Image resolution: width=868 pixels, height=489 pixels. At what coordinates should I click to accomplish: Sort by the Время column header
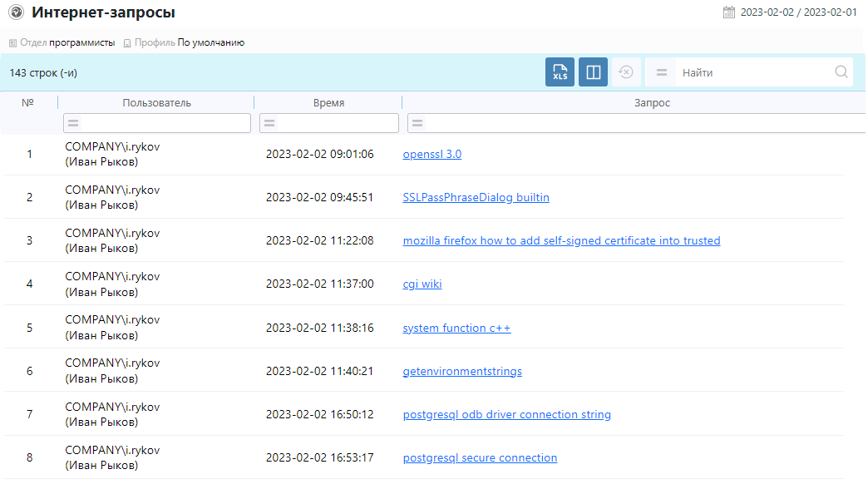coord(328,103)
